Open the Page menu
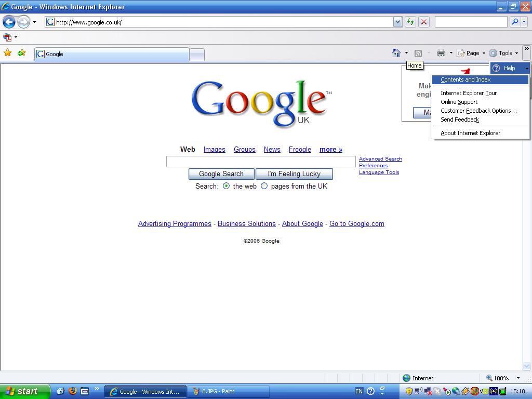This screenshot has width=532, height=399. (471, 54)
